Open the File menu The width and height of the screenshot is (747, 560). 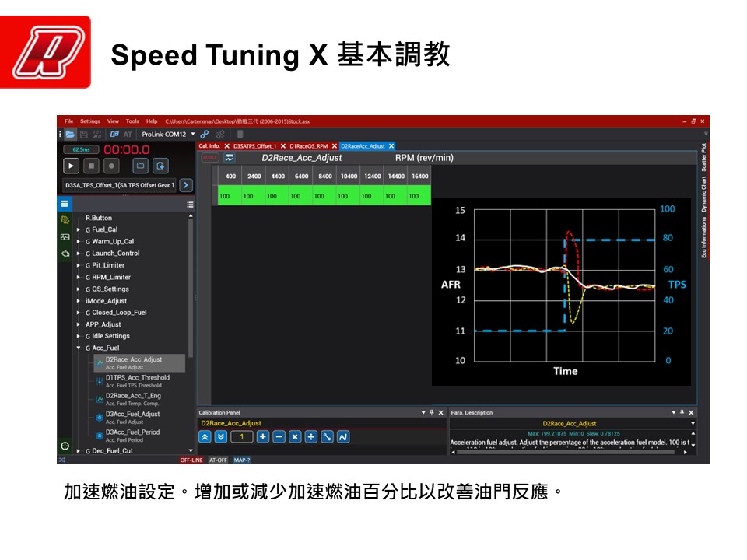tap(69, 121)
